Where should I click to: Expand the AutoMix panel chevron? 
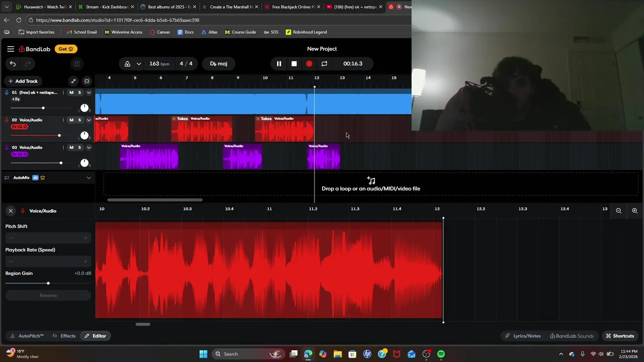pos(89,177)
